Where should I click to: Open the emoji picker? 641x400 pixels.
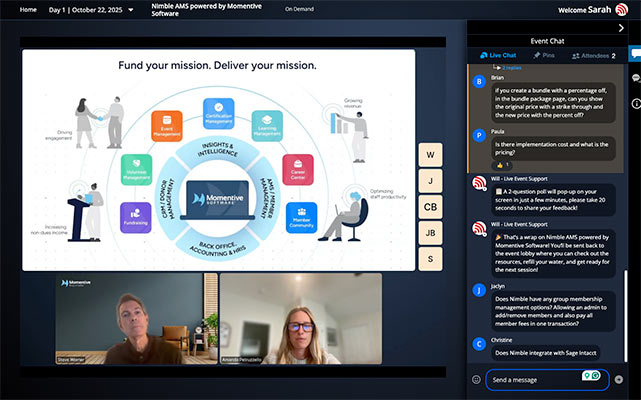point(476,380)
